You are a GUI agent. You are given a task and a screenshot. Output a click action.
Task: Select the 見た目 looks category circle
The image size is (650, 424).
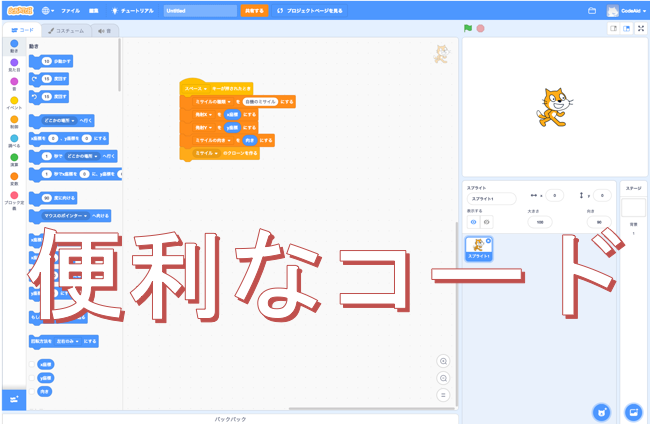(x=14, y=63)
